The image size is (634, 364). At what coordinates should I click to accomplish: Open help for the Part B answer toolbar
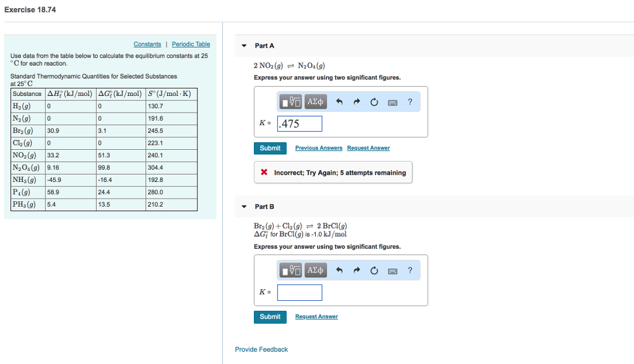coord(409,270)
